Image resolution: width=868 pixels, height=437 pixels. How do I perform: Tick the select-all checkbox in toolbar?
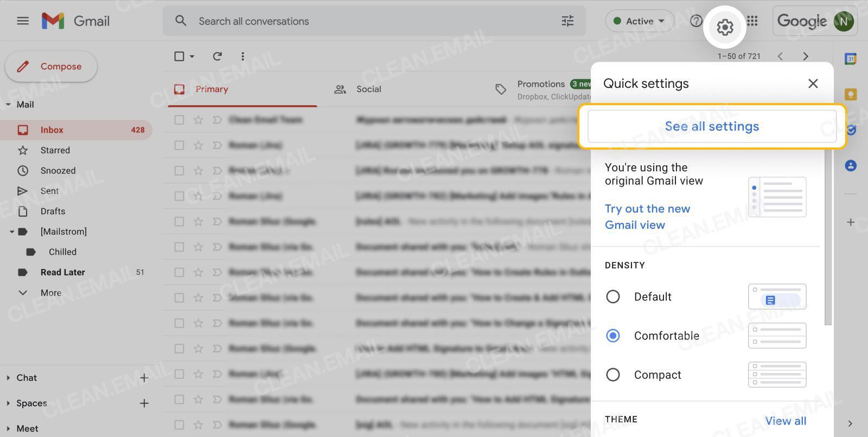click(x=179, y=56)
